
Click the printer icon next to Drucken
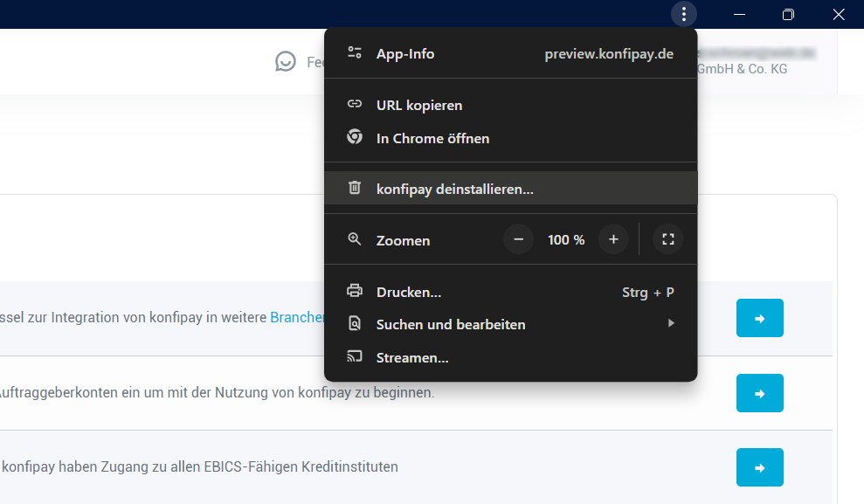click(355, 292)
